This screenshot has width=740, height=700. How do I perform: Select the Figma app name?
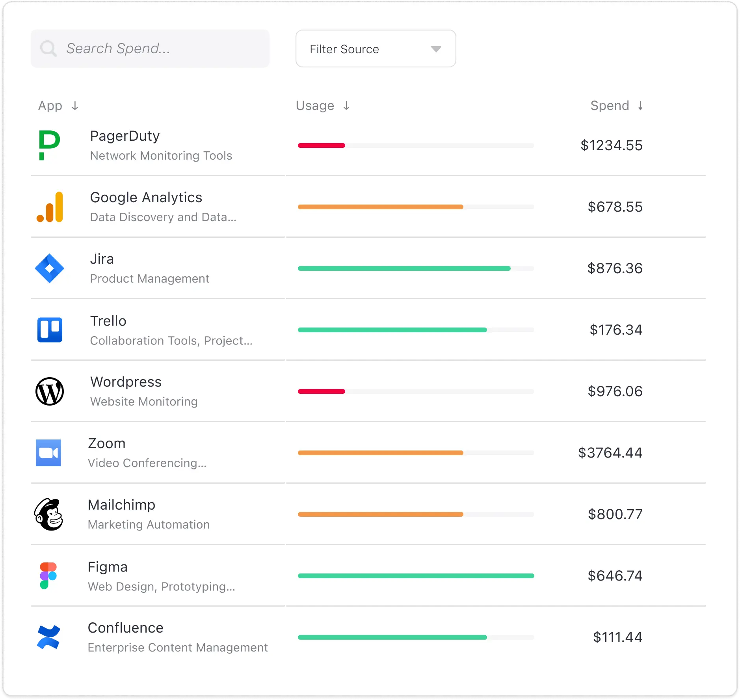pos(108,567)
